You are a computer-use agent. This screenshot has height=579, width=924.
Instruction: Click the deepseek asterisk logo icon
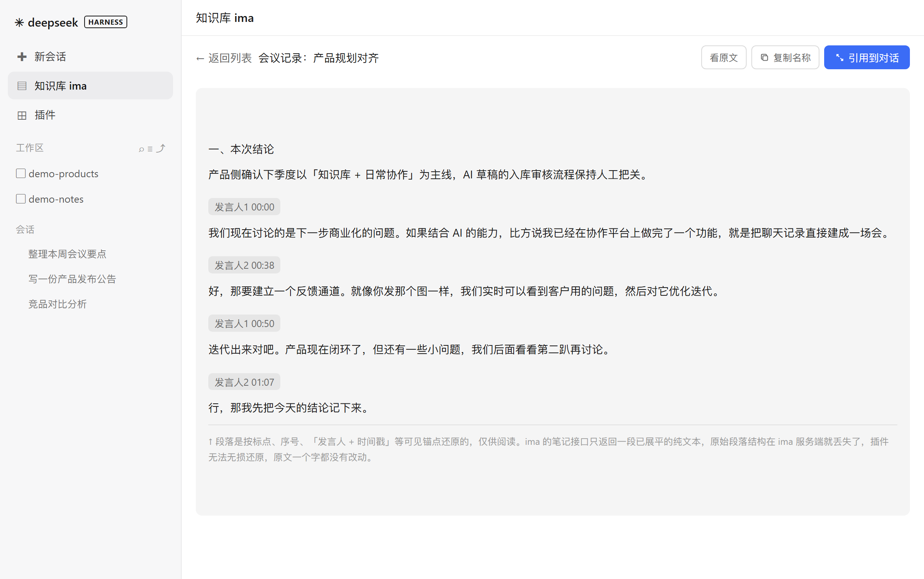pos(19,23)
